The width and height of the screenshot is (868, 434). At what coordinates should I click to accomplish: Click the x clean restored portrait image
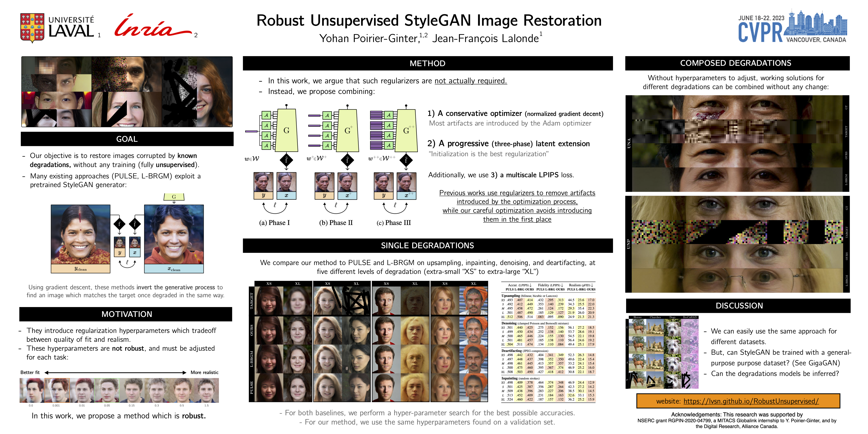(x=174, y=234)
